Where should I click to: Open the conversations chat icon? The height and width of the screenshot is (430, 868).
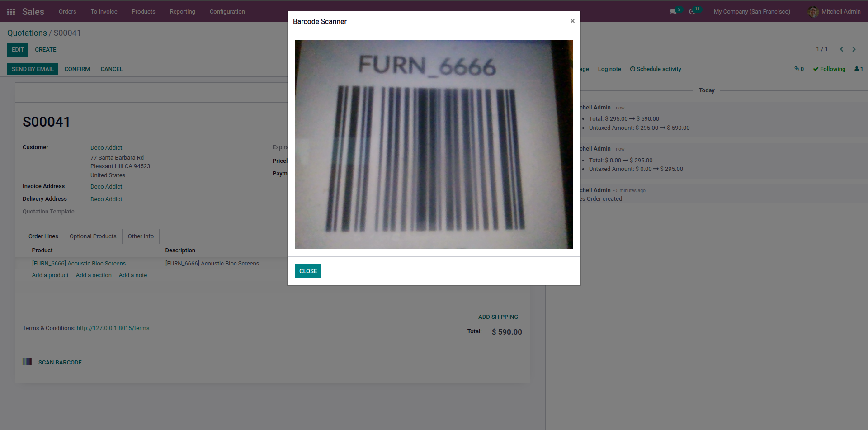[673, 12]
